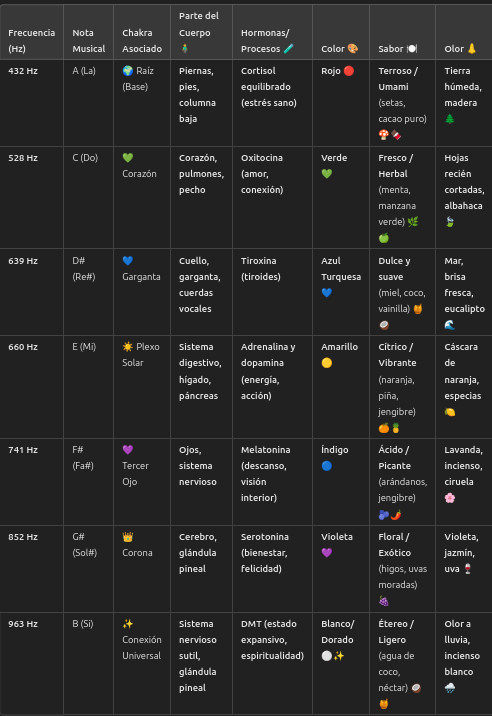Click the sun emoji next to Plexo Solar
This screenshot has height=716, width=492.
(x=128, y=347)
